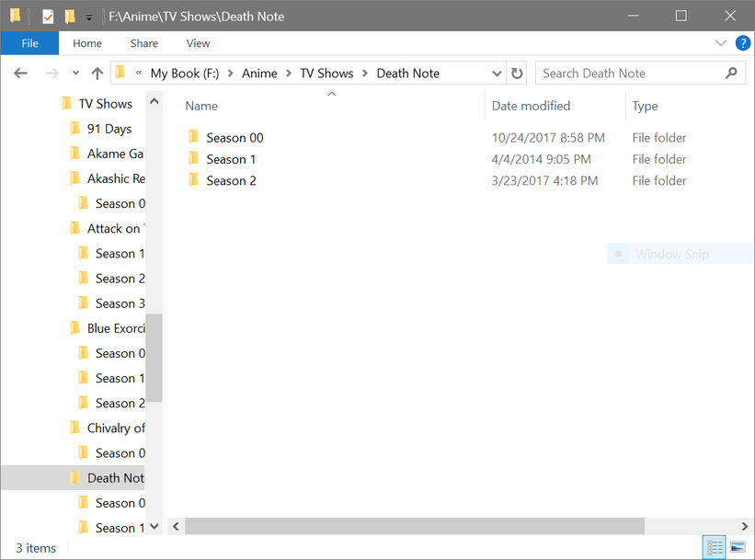Viewport: 755px width, 560px height.
Task: Click the date 4/4/2014 9:05 PM
Action: click(x=542, y=159)
